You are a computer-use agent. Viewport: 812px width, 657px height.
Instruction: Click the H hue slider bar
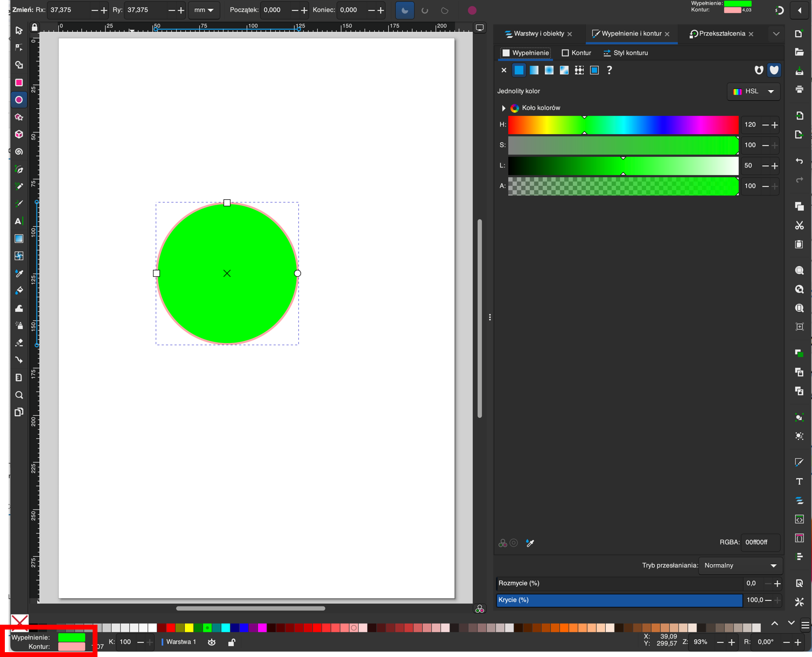point(623,125)
